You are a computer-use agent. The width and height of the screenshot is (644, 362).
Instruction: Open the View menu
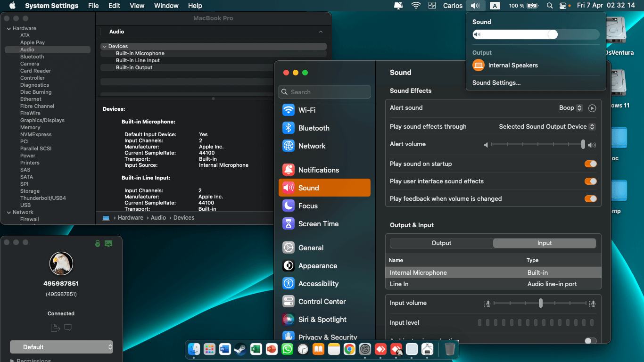click(x=137, y=6)
